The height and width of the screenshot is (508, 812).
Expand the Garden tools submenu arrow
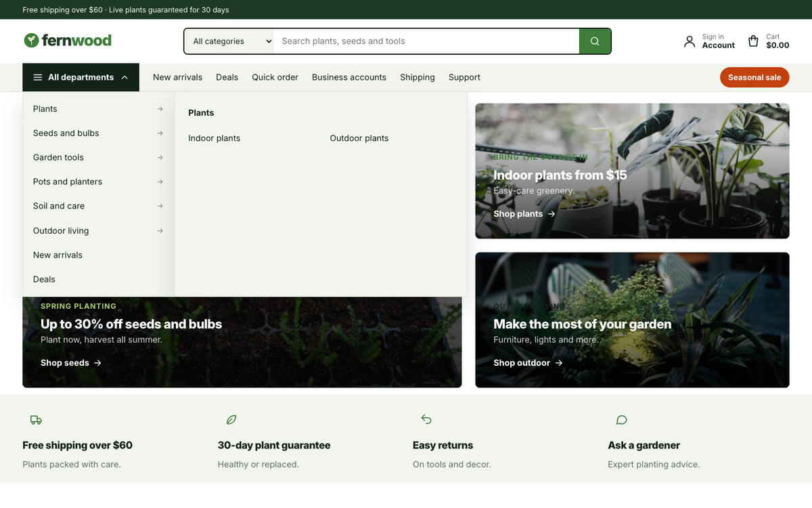point(160,158)
